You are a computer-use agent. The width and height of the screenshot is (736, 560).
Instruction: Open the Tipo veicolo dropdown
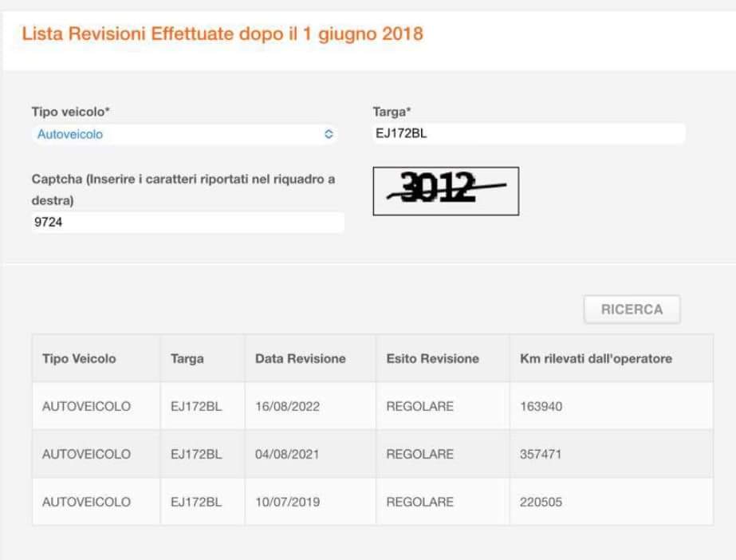coord(184,135)
